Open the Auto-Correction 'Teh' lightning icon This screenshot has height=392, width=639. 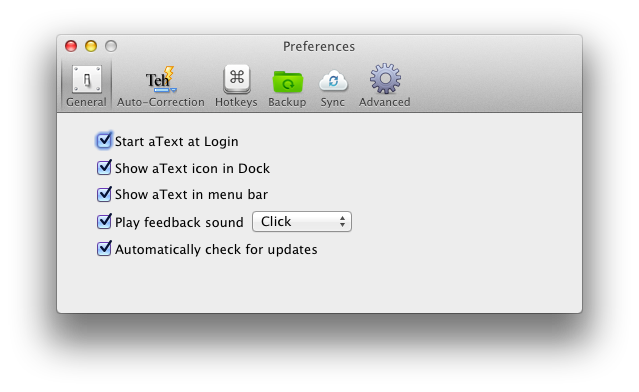click(x=161, y=79)
